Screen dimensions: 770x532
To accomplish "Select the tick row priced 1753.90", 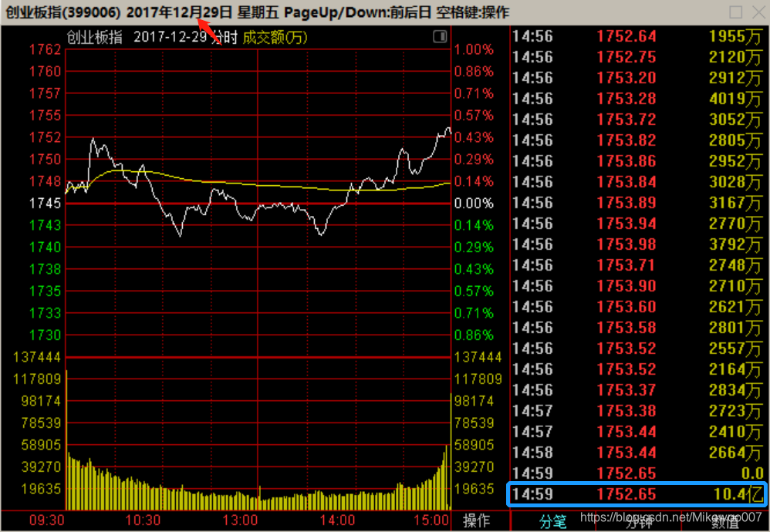I will click(638, 286).
